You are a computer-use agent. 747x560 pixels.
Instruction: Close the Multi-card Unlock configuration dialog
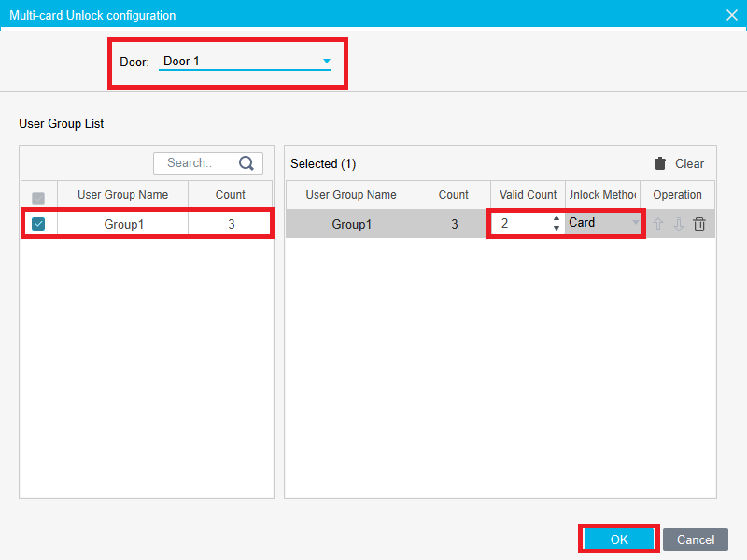click(x=731, y=15)
